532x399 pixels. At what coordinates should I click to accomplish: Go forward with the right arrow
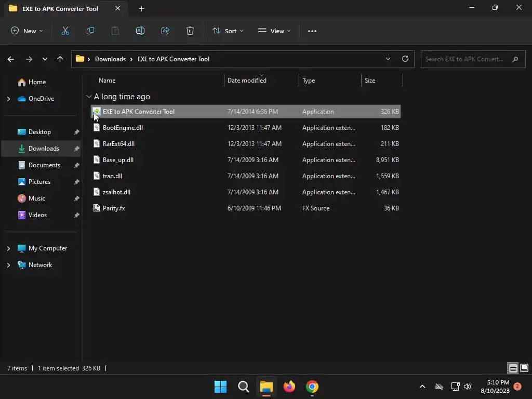point(29,59)
